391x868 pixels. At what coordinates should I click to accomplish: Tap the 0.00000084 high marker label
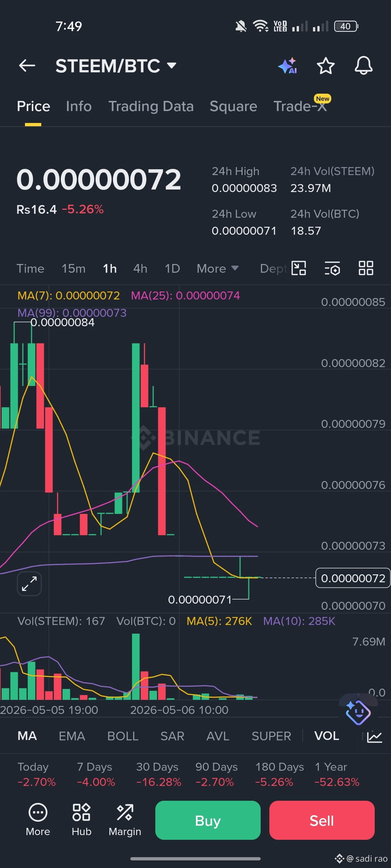pyautogui.click(x=62, y=322)
